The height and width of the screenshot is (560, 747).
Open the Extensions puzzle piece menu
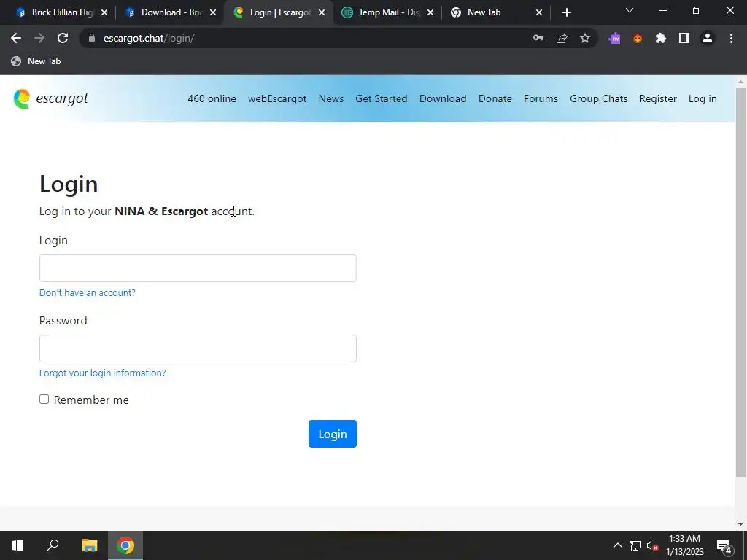coord(661,38)
